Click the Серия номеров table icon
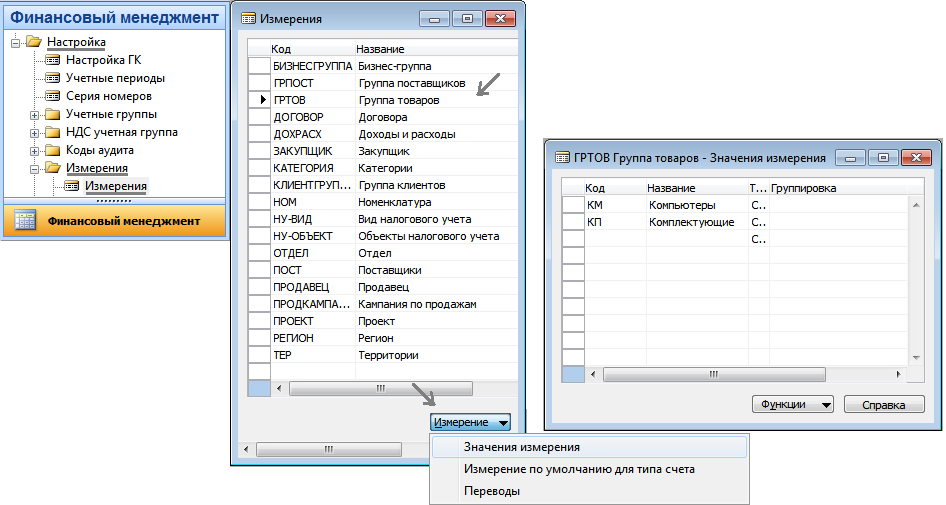 tap(53, 96)
